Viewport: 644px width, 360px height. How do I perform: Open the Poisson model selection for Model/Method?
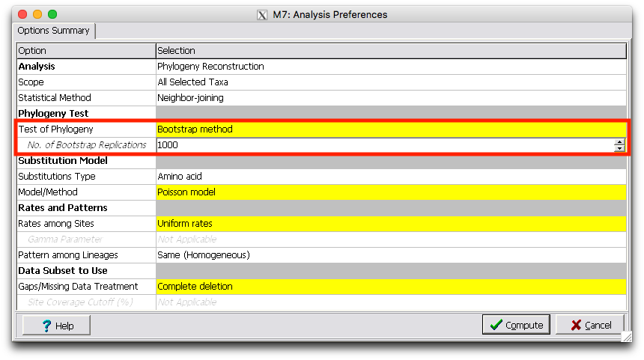coord(390,192)
